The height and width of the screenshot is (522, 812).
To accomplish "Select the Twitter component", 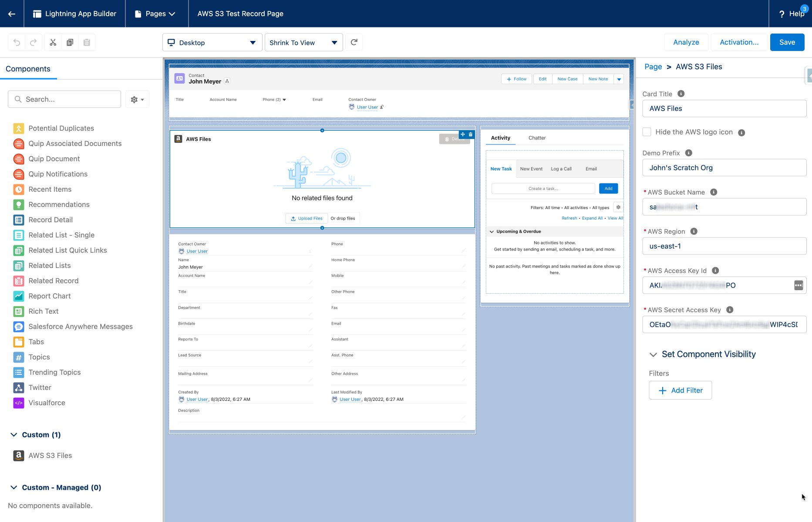I will 32,387.
